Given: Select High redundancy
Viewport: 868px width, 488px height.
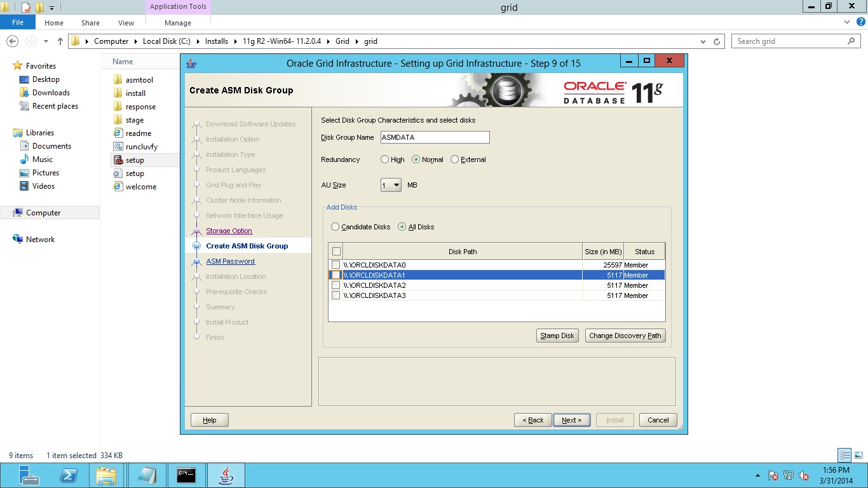Looking at the screenshot, I should click(x=384, y=159).
